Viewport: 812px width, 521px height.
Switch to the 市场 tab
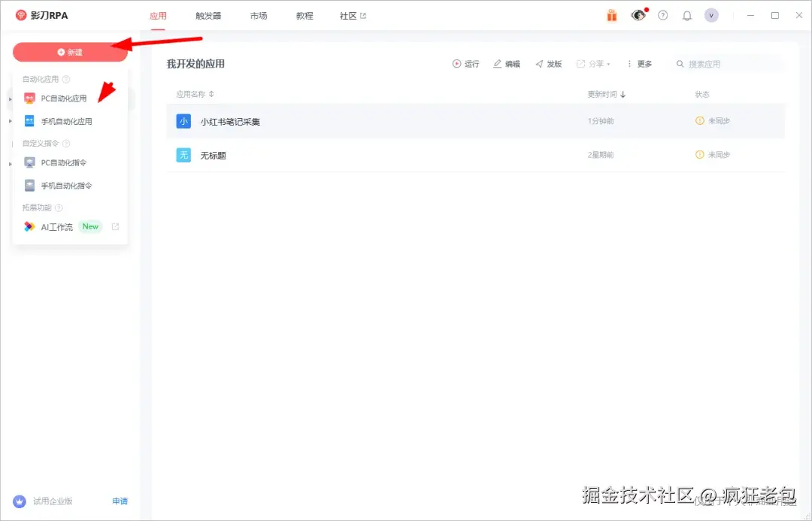pos(259,15)
